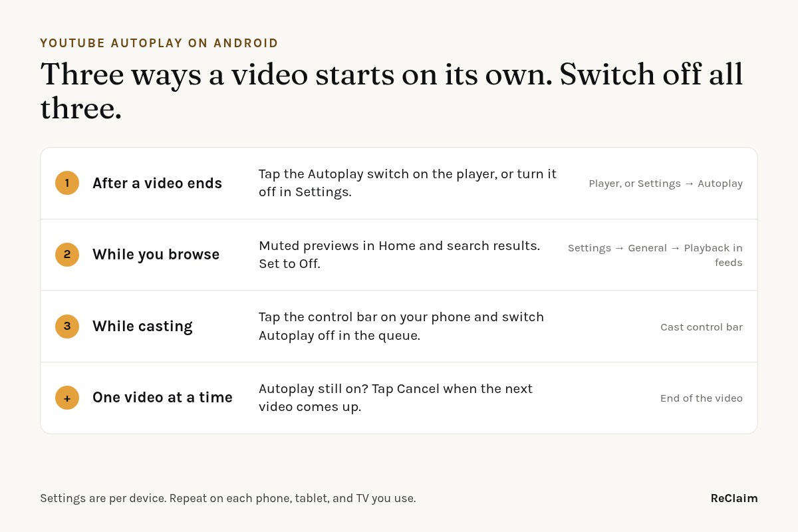Click the orange plus badge
Image resolution: width=798 pixels, height=532 pixels.
(x=67, y=398)
